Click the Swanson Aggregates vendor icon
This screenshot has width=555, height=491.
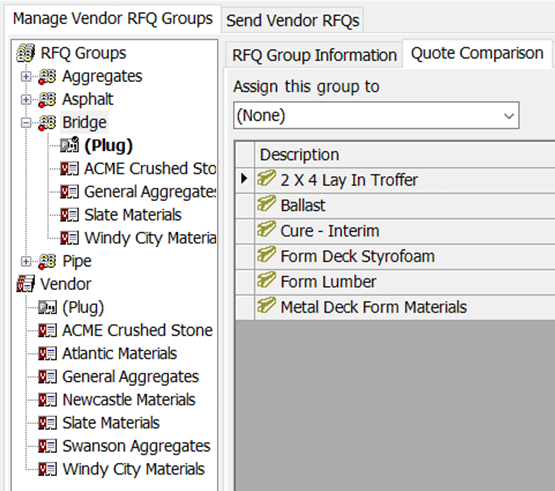click(x=47, y=446)
